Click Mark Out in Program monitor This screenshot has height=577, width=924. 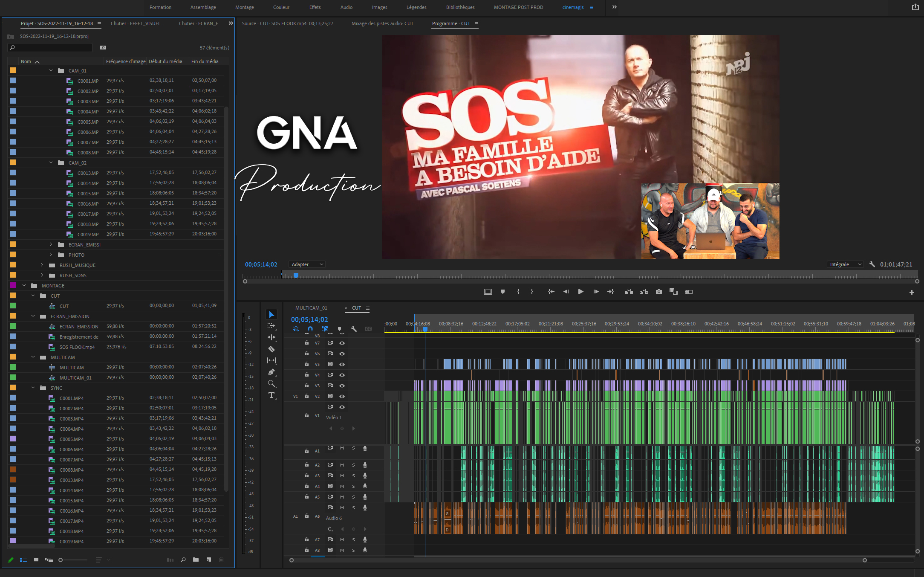[x=532, y=292]
